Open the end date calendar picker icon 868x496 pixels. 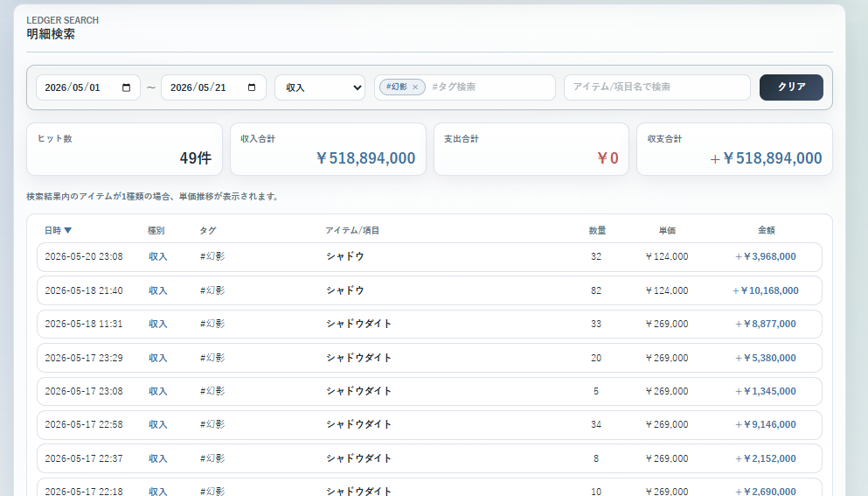tap(252, 87)
